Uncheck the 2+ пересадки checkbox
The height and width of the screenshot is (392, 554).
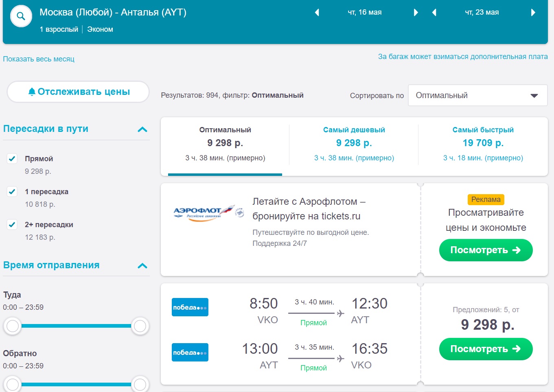(x=12, y=225)
